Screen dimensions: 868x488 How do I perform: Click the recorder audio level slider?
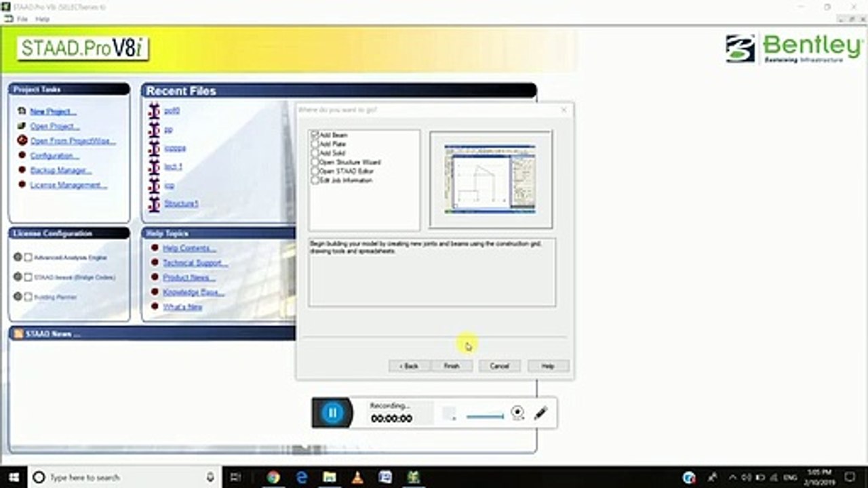(485, 417)
